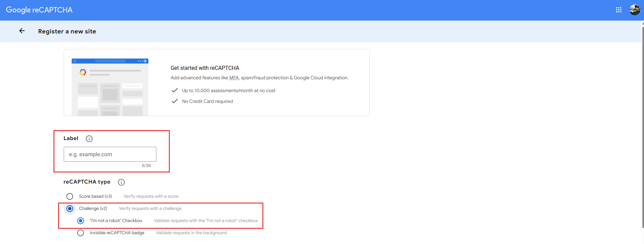Click the Get started with reCAPTCHA heading

205,68
